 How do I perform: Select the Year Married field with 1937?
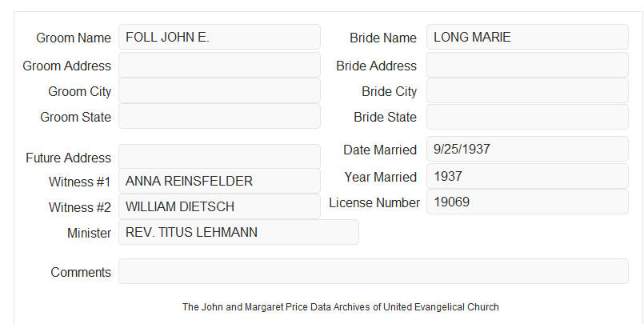(x=527, y=176)
